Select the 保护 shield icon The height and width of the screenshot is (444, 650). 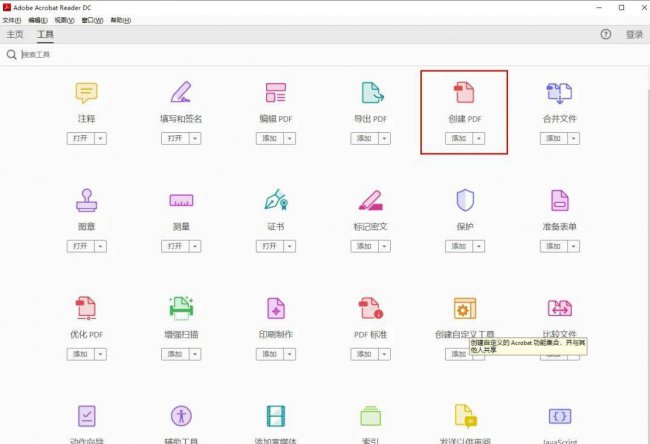tap(465, 200)
